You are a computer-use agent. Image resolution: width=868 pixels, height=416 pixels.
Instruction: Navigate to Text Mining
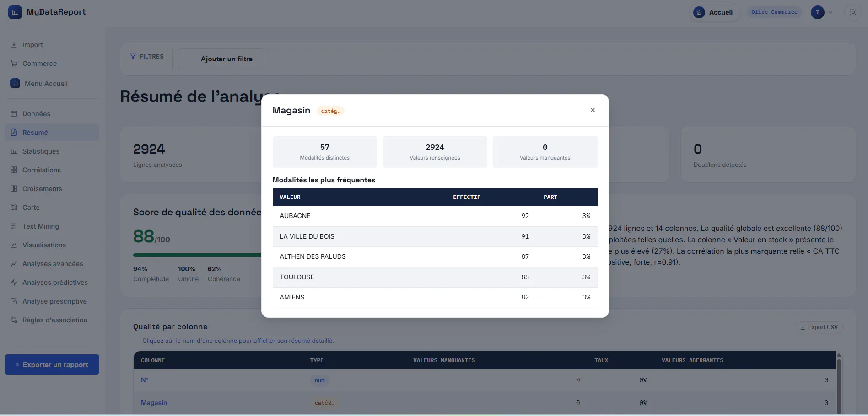pyautogui.click(x=52, y=226)
